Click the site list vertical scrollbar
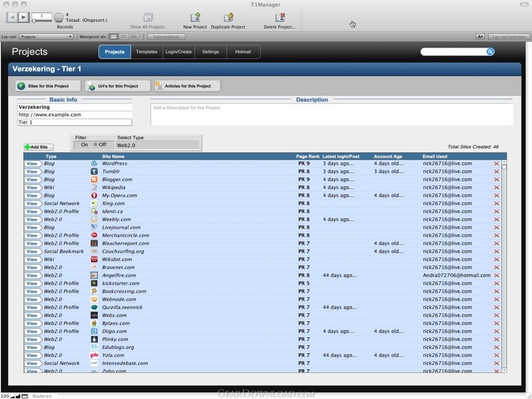 coord(504,267)
